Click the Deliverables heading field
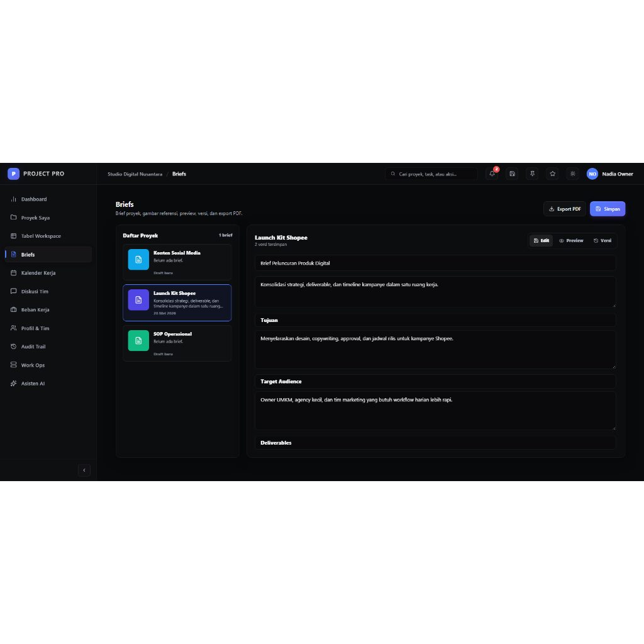 coord(435,443)
